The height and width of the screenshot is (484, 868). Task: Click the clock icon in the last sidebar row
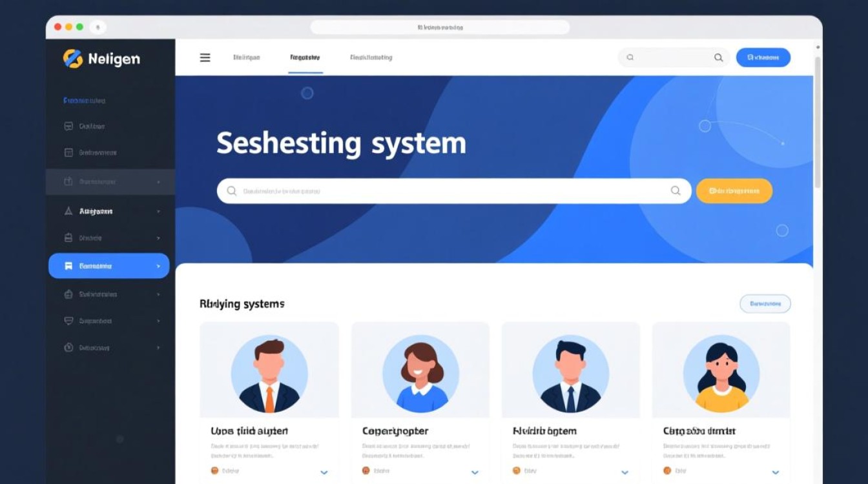point(68,347)
